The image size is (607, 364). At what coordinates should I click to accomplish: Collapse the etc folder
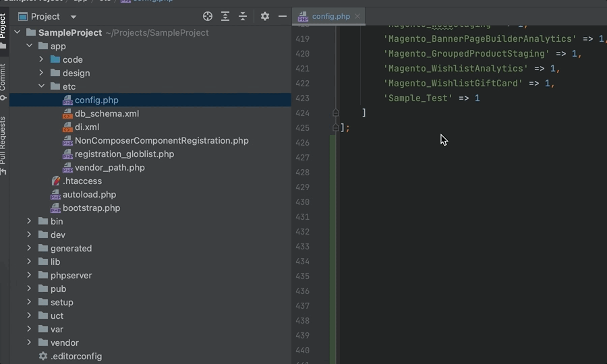[41, 86]
